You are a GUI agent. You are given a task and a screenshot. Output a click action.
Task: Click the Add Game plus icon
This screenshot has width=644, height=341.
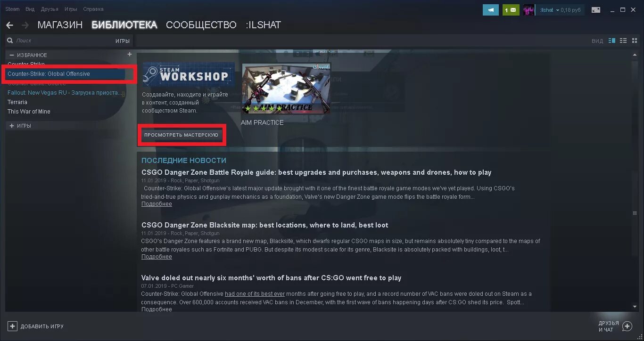13,326
